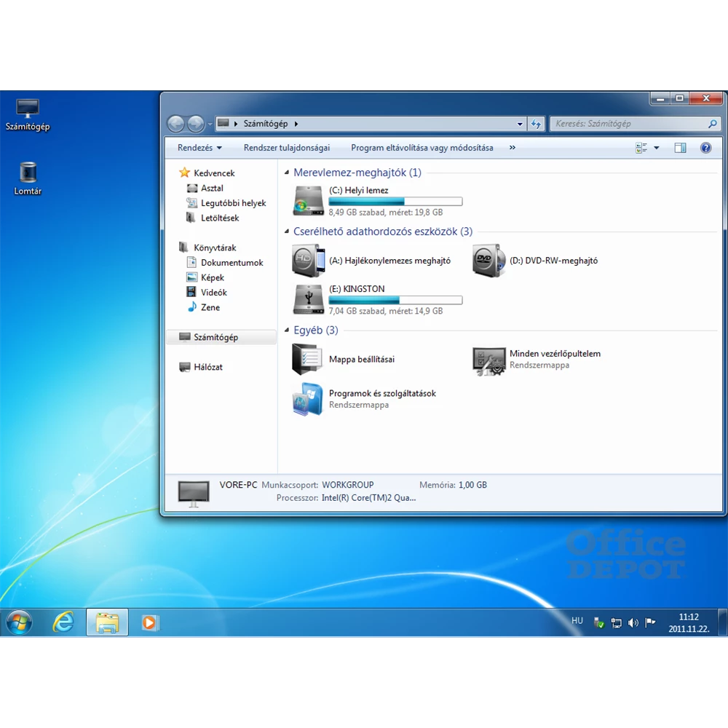Click Program eltávolítása vagy módosítása
728x728 pixels.
point(422,147)
